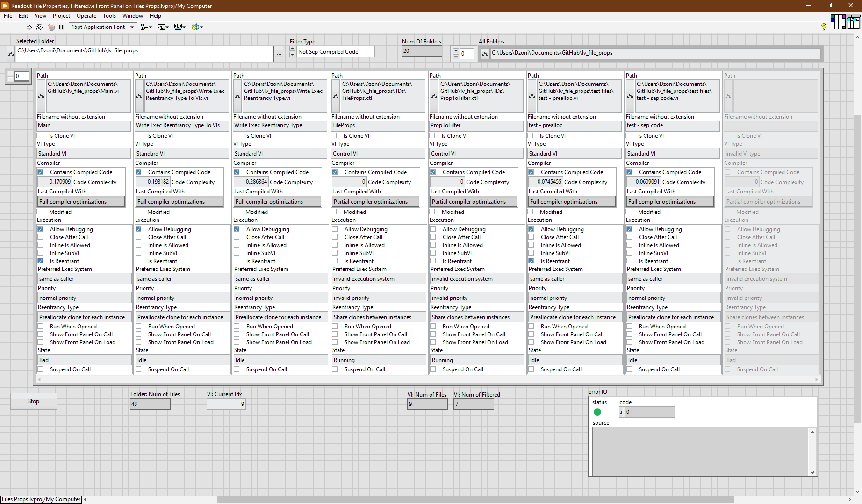Click the path icon beside test - sep code.vi
This screenshot has width=862, height=504.
630,96
